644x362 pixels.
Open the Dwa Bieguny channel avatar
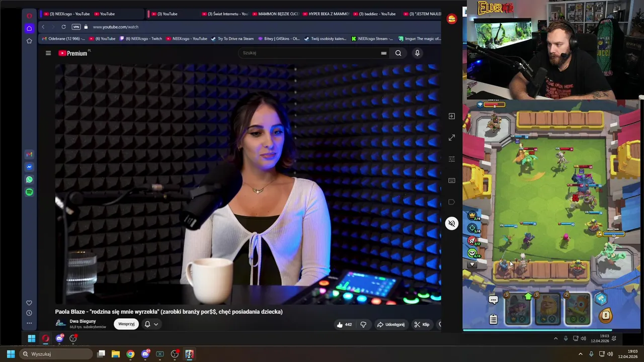pyautogui.click(x=60, y=323)
